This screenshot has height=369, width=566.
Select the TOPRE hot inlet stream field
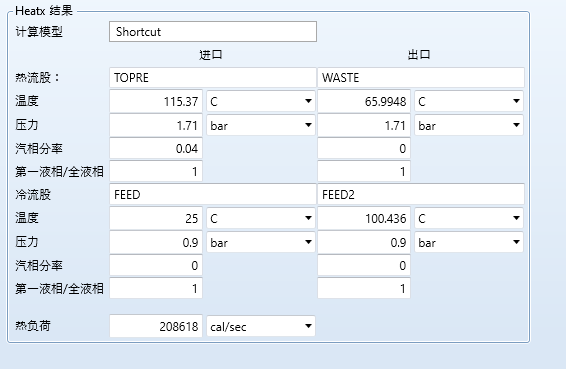pyautogui.click(x=213, y=78)
